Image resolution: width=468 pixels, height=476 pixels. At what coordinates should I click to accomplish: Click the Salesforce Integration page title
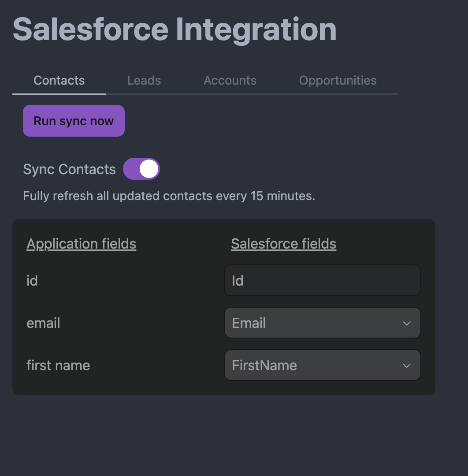click(175, 30)
